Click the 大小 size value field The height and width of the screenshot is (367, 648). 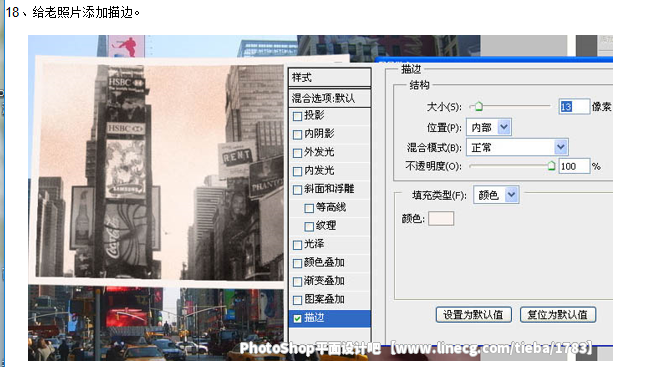[x=574, y=107]
